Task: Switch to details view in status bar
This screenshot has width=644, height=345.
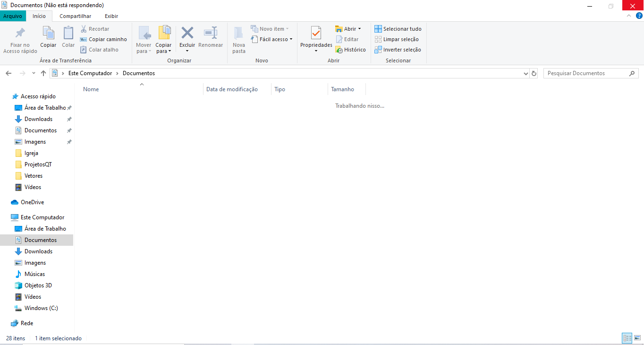Action: (627, 338)
